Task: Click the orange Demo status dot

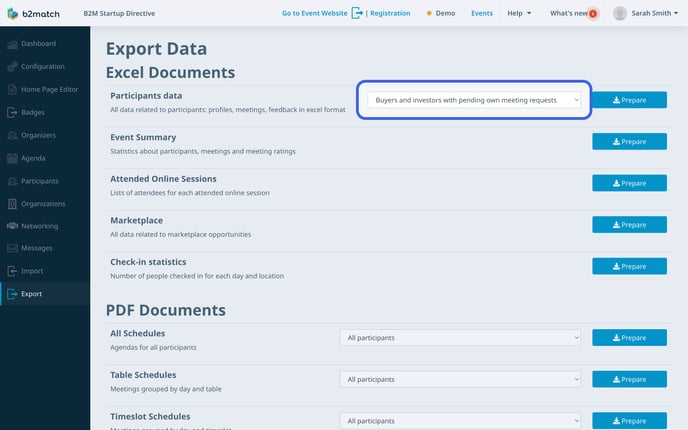Action: (429, 14)
